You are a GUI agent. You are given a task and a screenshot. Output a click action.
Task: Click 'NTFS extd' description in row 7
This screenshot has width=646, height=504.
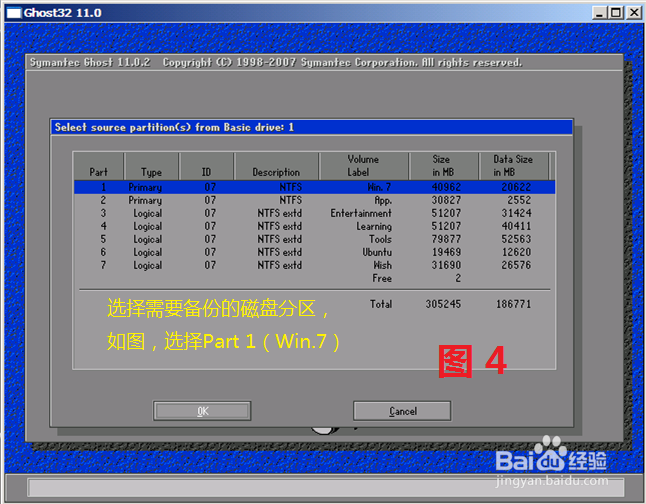pos(279,265)
